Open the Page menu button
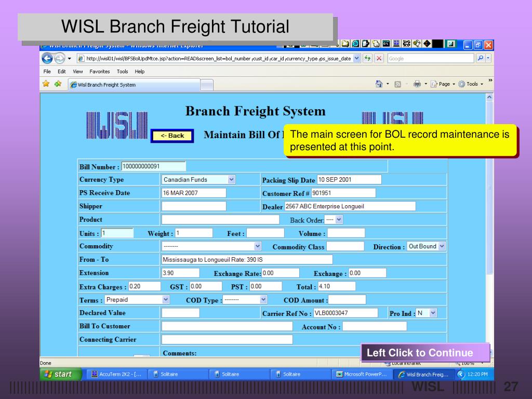The width and height of the screenshot is (532, 399). (x=443, y=84)
